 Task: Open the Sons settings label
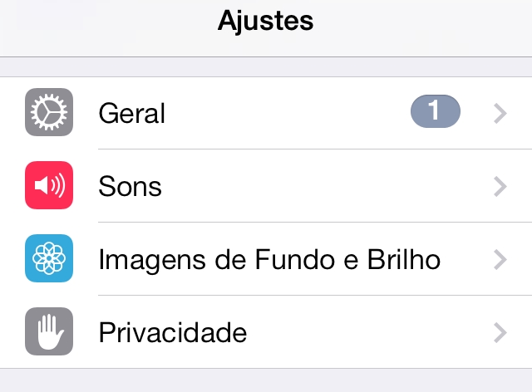coord(130,186)
